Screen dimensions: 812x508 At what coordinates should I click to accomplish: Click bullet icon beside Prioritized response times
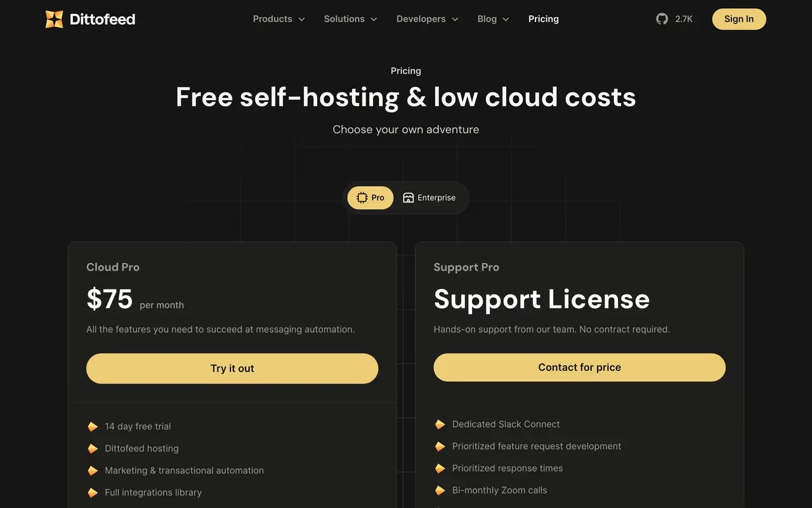coord(440,468)
